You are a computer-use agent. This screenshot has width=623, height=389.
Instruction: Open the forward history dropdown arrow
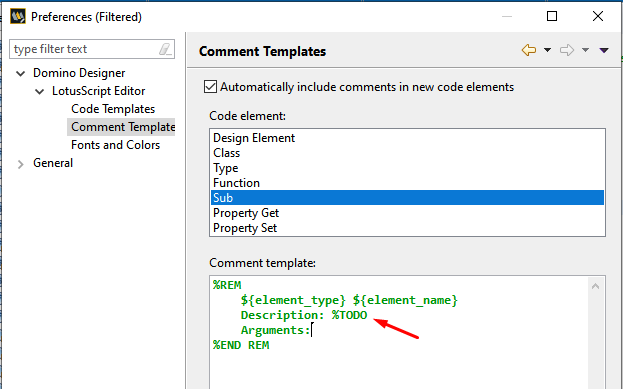tap(585, 50)
